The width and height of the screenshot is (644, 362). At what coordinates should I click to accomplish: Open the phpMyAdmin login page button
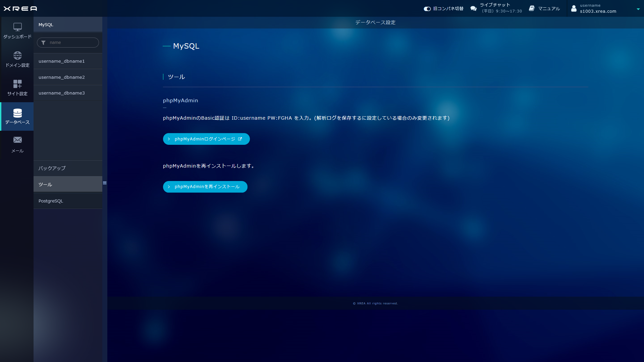[206, 139]
